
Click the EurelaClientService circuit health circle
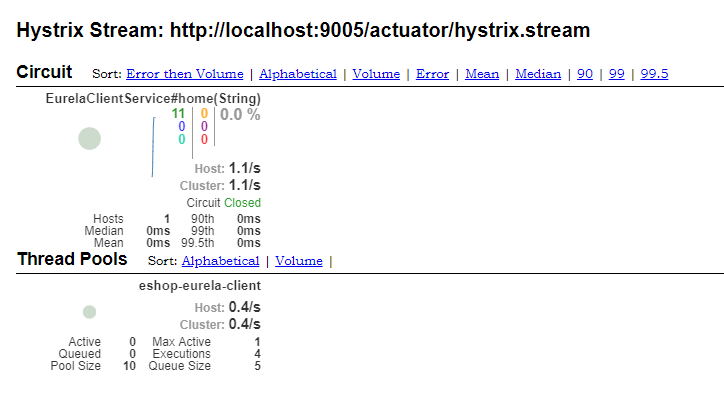(x=90, y=139)
